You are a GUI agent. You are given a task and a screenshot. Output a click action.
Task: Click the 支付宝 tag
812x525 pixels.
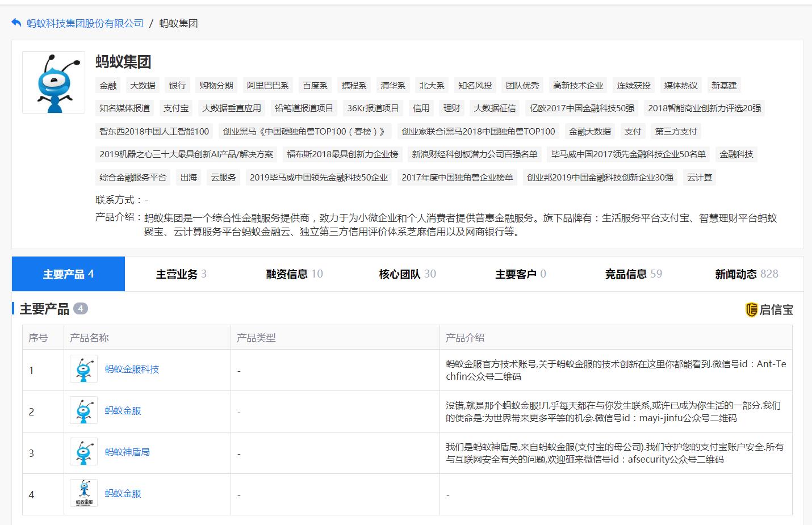(x=176, y=108)
